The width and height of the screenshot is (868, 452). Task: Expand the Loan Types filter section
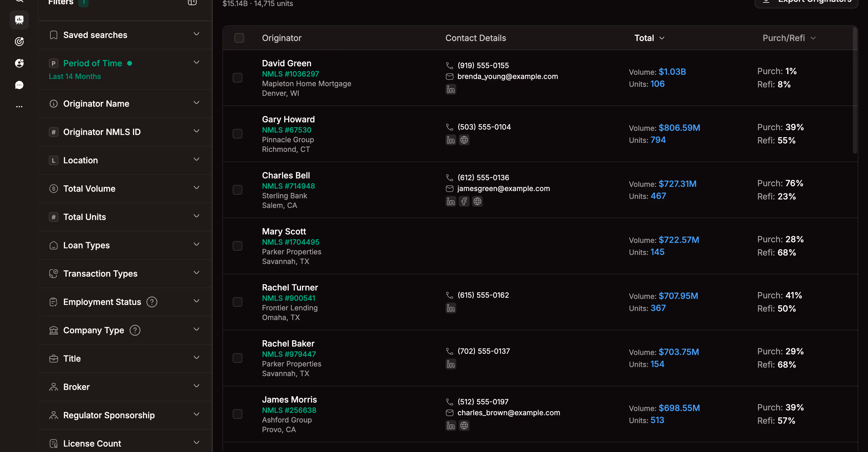point(125,245)
